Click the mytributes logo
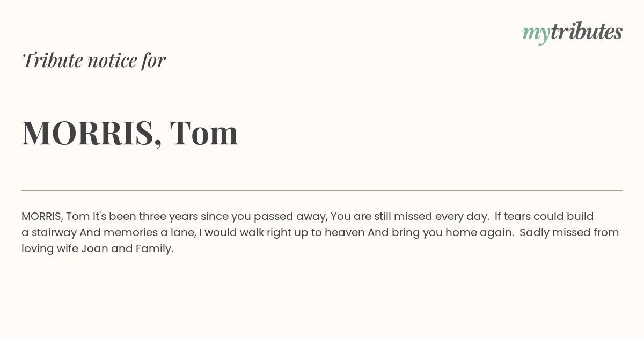Image resolution: width=644 pixels, height=338 pixels. point(572,33)
